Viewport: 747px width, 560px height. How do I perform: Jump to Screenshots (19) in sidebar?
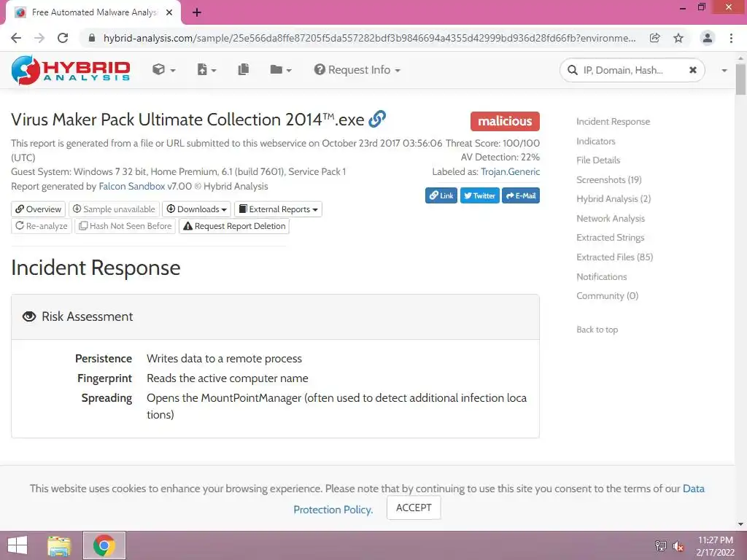point(609,179)
